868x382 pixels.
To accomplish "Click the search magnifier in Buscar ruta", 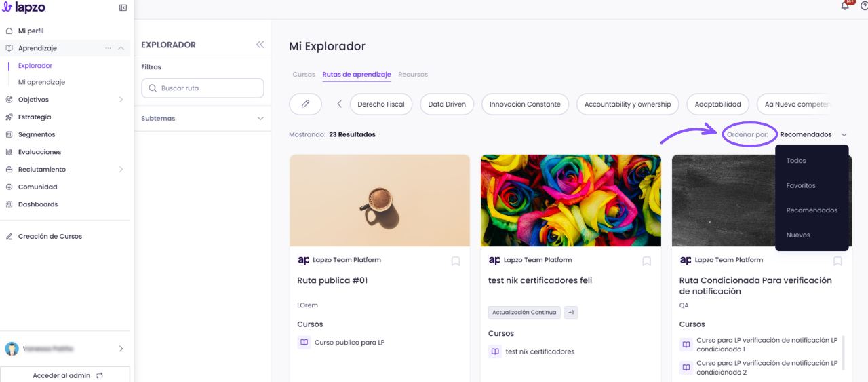I will (153, 88).
